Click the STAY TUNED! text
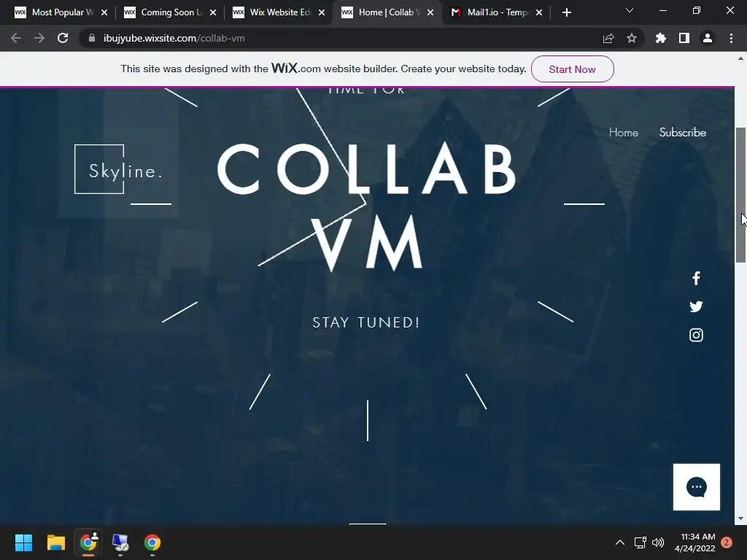Image resolution: width=747 pixels, height=560 pixels. [366, 322]
